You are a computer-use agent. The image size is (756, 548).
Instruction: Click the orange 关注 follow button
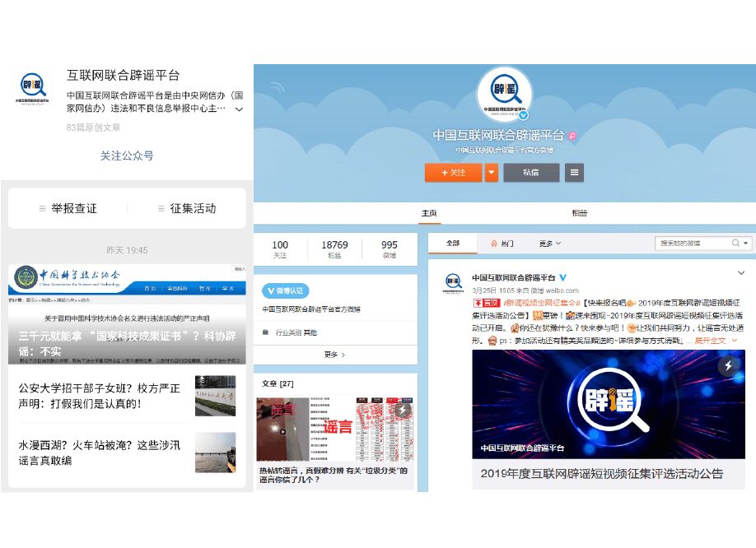point(453,173)
